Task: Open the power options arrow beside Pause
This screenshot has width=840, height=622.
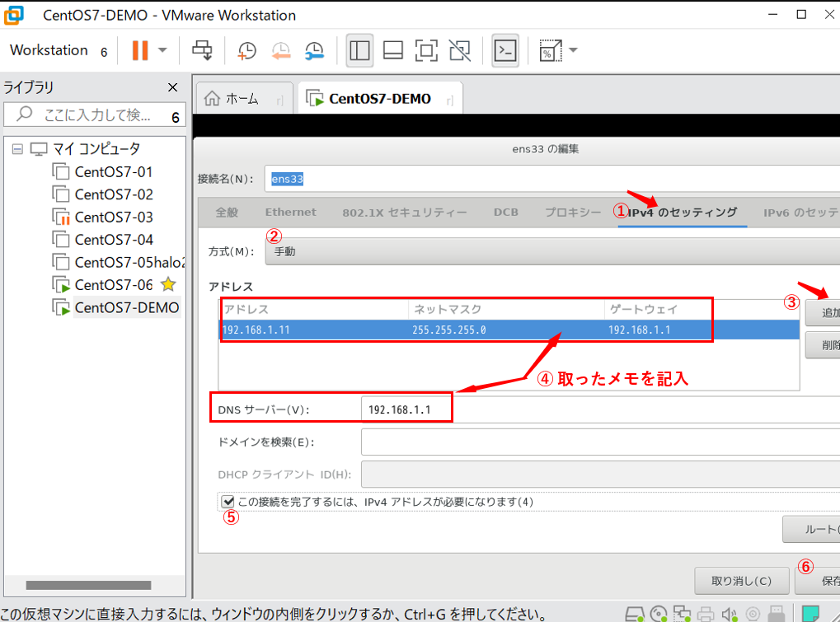Action: tap(162, 50)
